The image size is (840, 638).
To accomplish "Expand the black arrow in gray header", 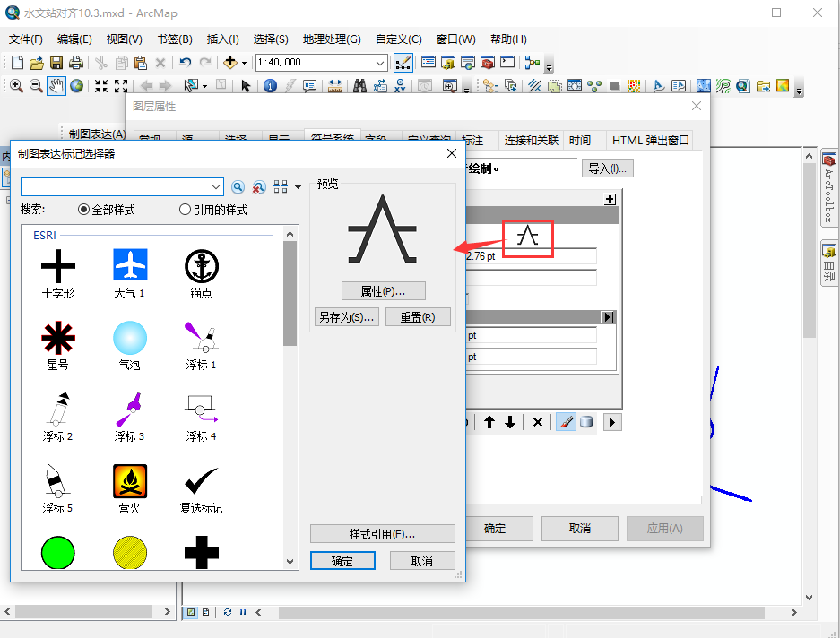I will [607, 317].
